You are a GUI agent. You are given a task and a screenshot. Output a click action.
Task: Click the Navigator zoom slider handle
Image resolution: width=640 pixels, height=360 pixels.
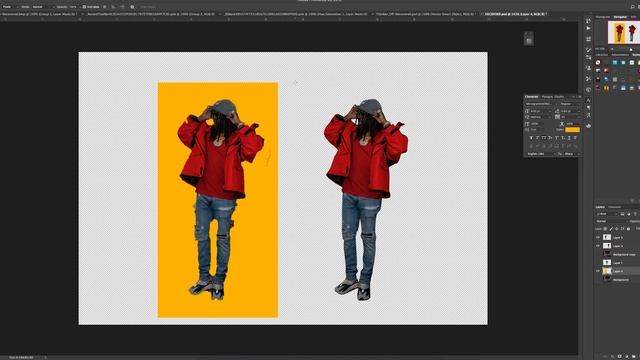[x=631, y=49]
